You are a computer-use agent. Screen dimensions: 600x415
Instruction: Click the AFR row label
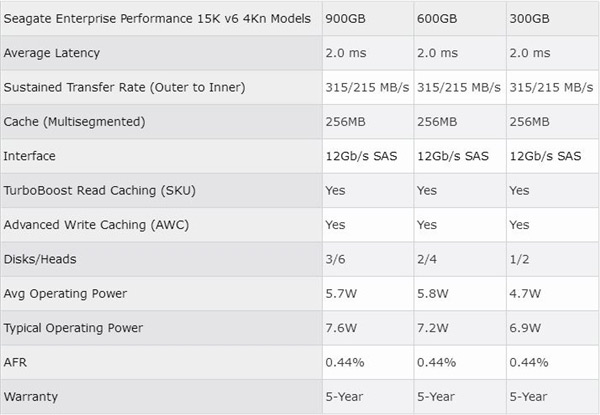pos(16,362)
